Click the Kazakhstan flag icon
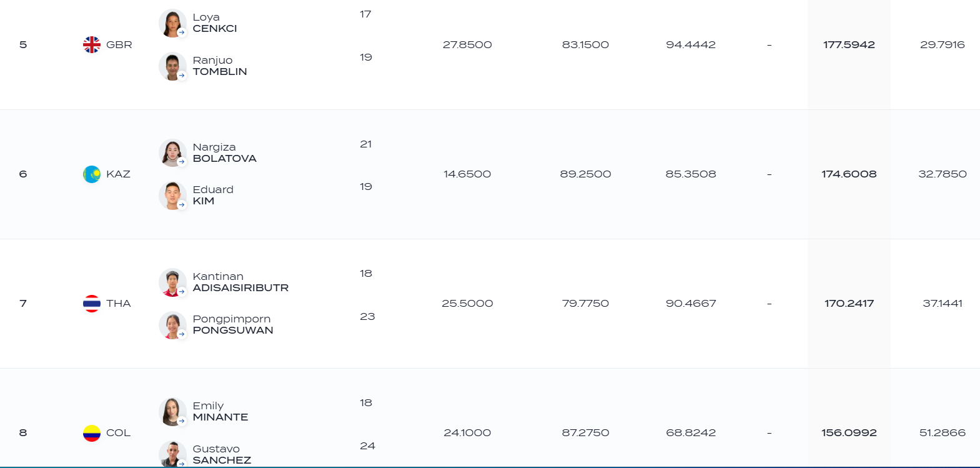Viewport: 980px width, 468px height. pos(92,174)
